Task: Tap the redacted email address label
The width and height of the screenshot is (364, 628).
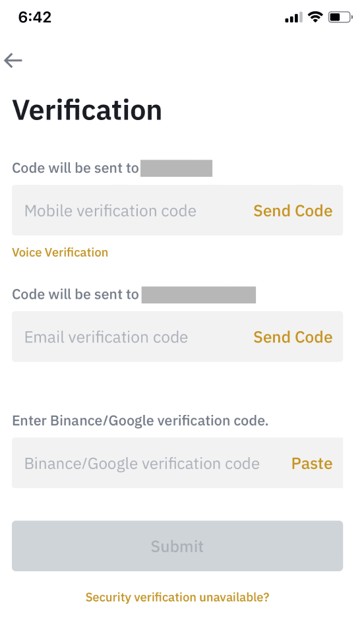Action: click(198, 295)
